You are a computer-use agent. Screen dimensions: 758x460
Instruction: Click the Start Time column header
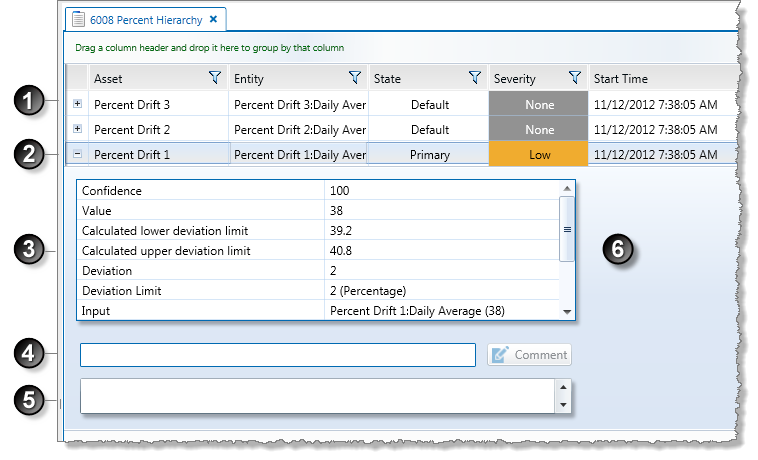pos(660,78)
